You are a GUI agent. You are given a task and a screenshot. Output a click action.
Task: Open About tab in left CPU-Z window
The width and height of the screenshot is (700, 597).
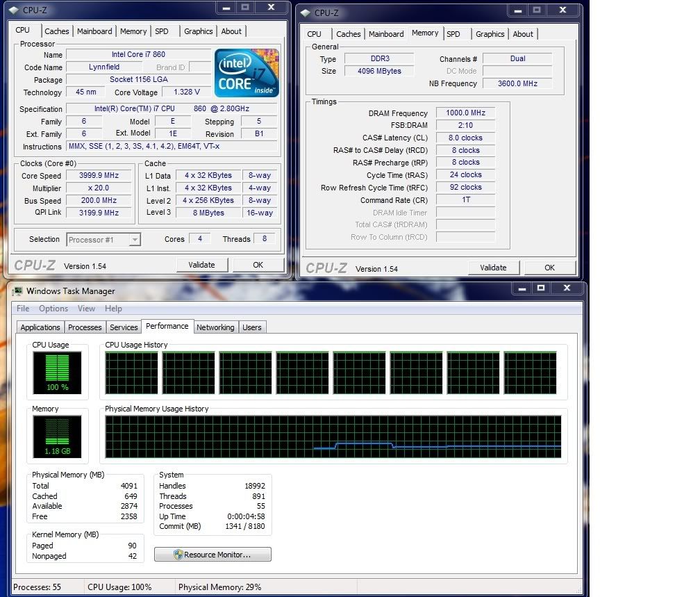pos(231,31)
